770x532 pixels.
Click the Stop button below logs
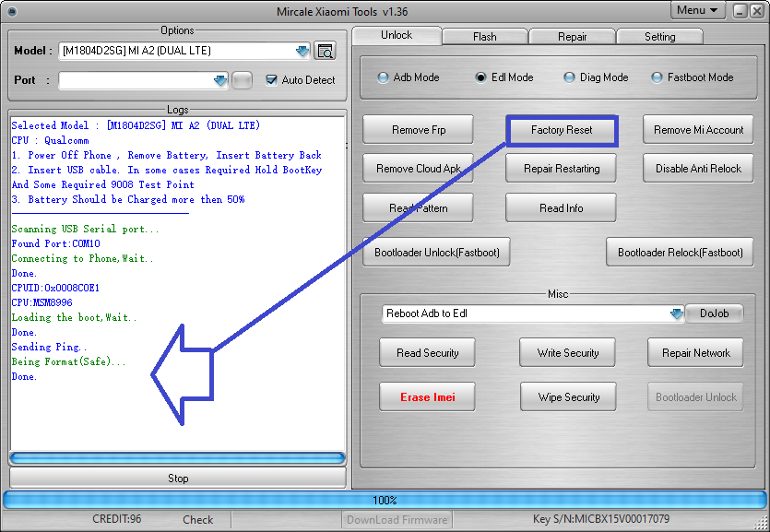click(x=178, y=478)
